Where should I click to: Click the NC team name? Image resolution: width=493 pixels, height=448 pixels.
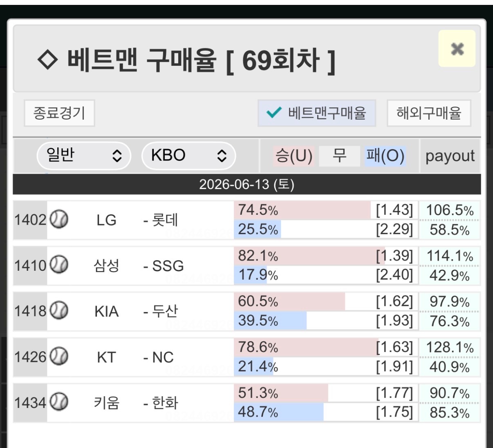(163, 357)
